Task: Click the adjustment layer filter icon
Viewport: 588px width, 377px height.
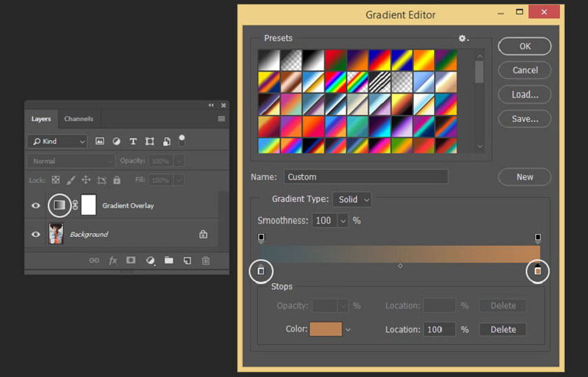Action: pyautogui.click(x=117, y=141)
